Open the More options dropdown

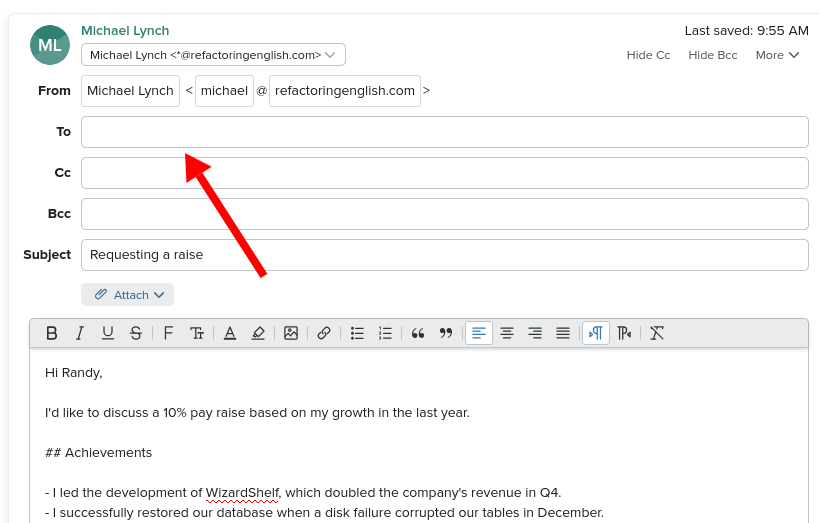click(x=777, y=55)
